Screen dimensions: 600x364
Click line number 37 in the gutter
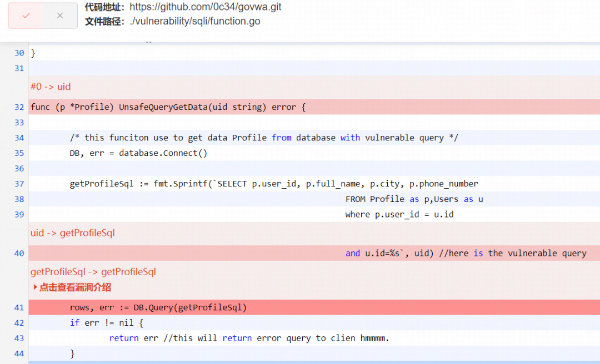(19, 184)
